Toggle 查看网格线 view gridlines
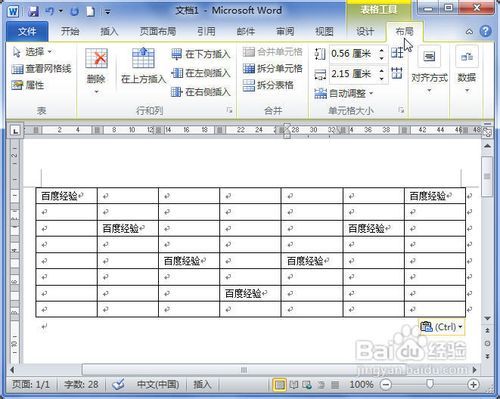 pyautogui.click(x=41, y=69)
